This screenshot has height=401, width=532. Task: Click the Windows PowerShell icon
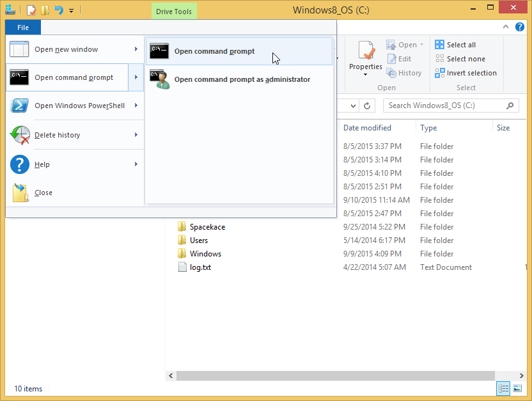[19, 106]
